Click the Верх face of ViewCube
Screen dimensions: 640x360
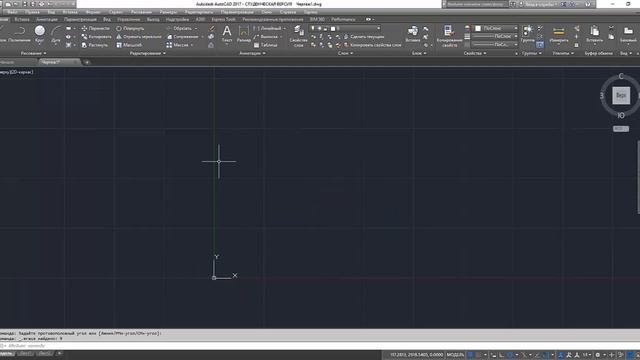[x=621, y=96]
